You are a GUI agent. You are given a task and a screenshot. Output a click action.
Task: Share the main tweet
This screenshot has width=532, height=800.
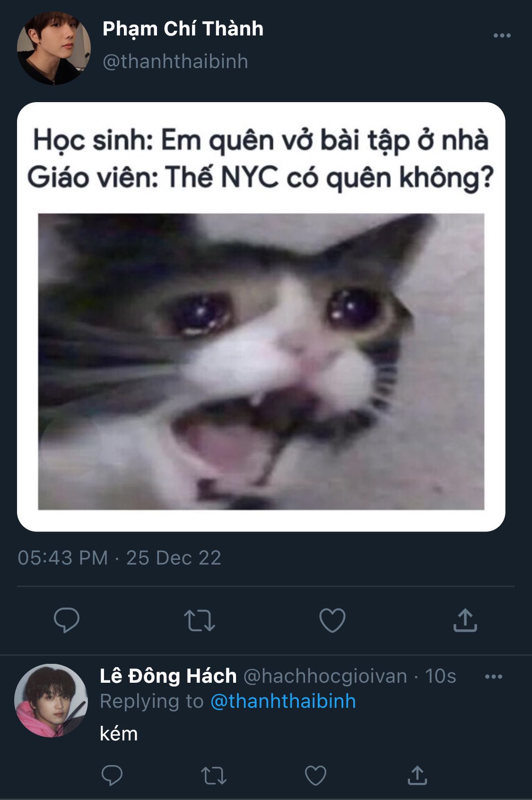tap(465, 620)
